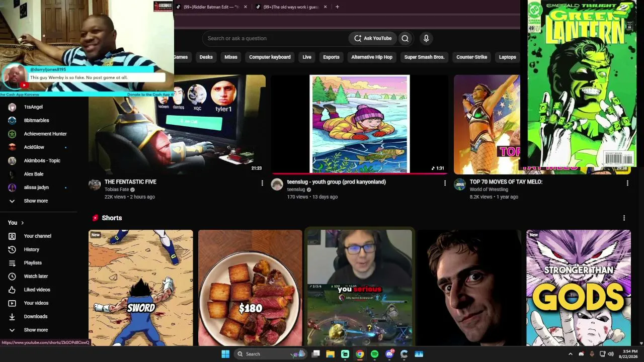Click the Windows taskbar Search box
The image size is (644, 362).
(x=271, y=354)
